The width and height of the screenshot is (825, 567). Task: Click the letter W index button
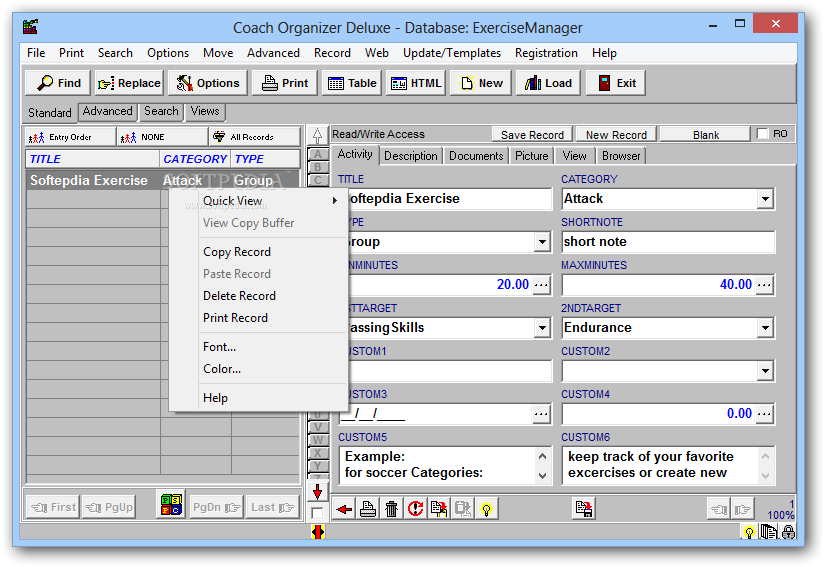(317, 440)
